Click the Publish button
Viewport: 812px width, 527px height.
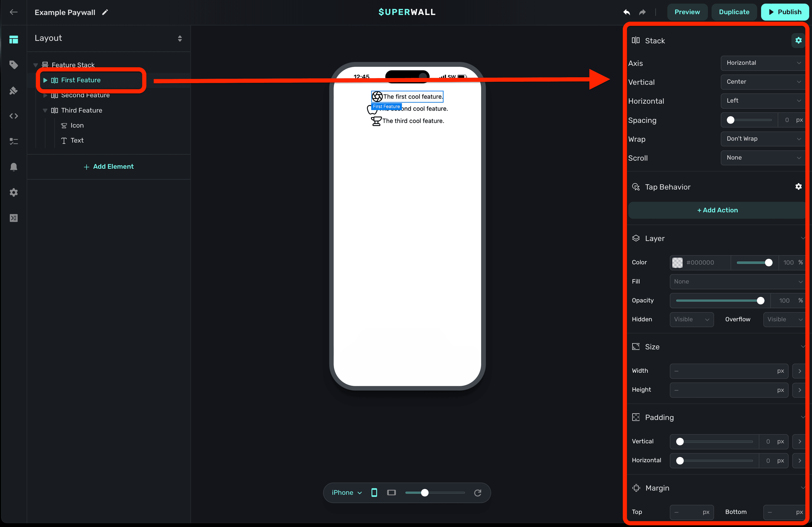784,12
